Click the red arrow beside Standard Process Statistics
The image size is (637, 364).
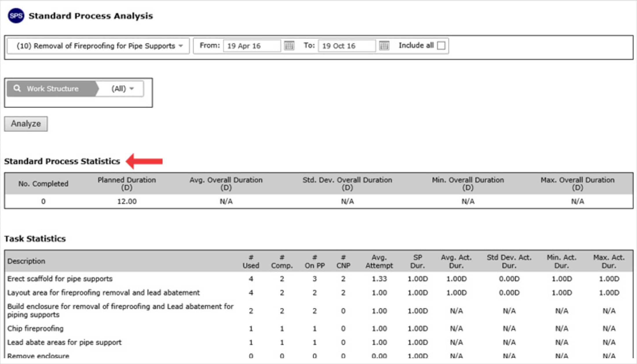point(144,161)
